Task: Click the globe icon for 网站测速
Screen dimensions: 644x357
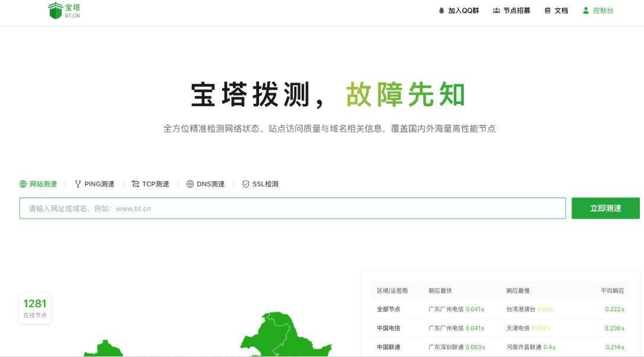Action: tap(23, 184)
